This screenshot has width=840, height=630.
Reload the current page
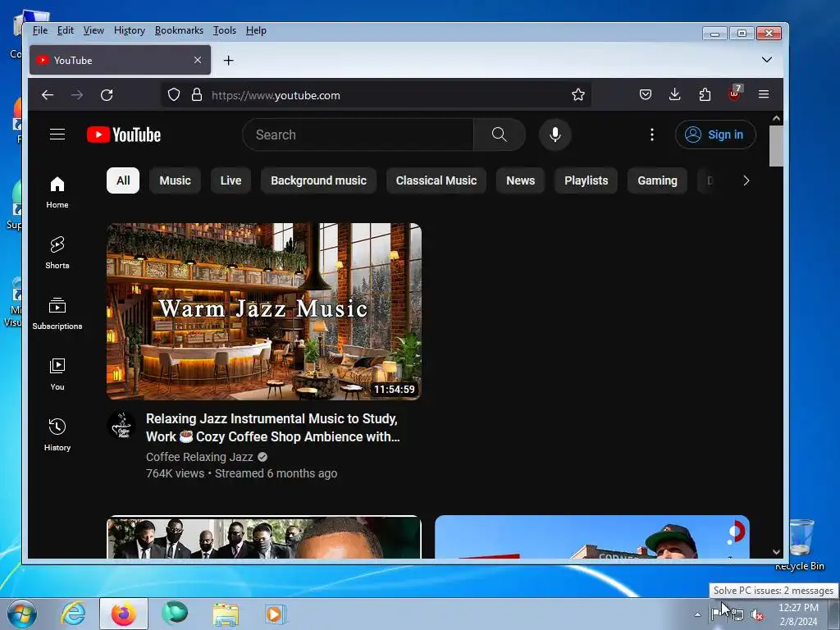coord(107,95)
